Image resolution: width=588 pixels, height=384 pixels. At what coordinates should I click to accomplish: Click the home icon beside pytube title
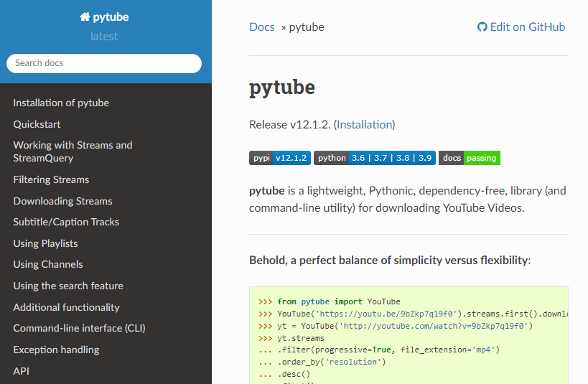pyautogui.click(x=85, y=17)
